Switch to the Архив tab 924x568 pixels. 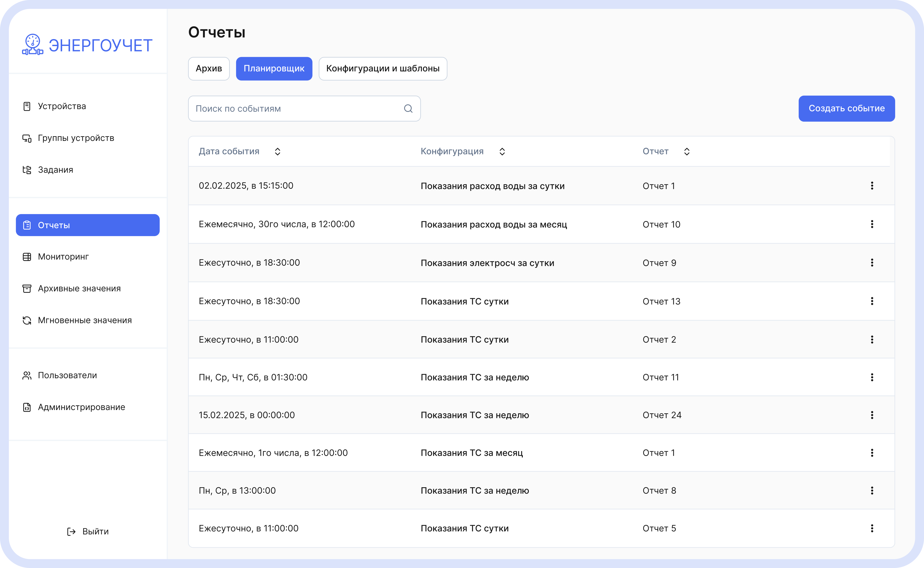[209, 68]
